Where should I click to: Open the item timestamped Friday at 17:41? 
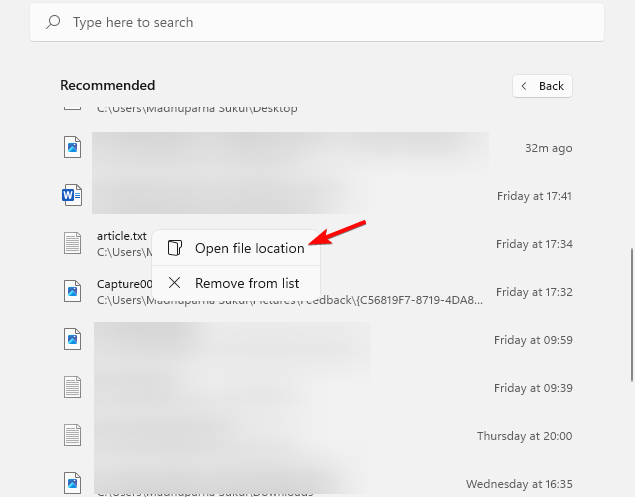317,196
